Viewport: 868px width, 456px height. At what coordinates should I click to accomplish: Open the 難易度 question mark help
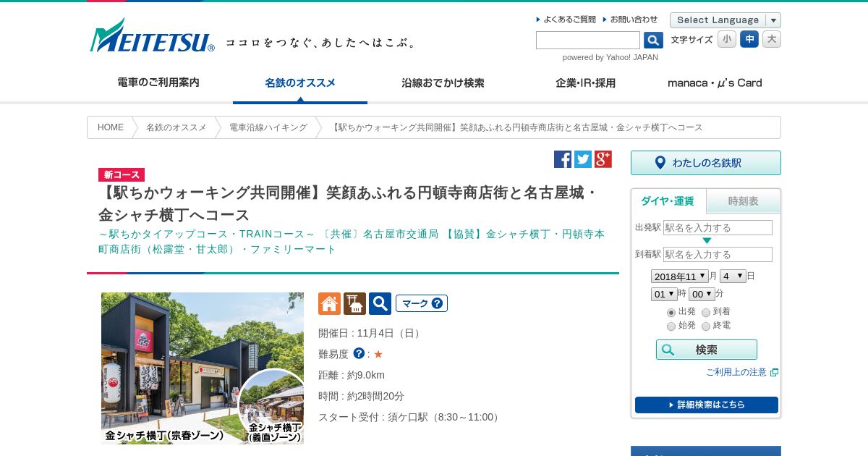359,353
